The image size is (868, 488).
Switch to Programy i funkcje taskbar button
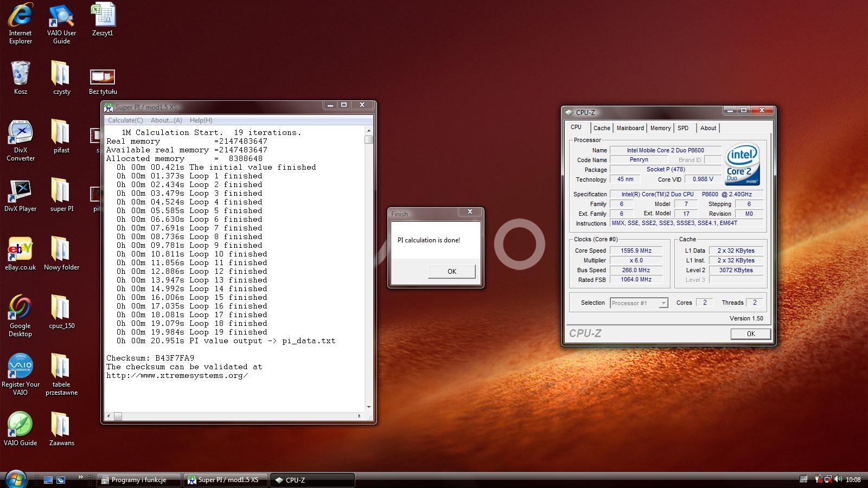[x=139, y=480]
